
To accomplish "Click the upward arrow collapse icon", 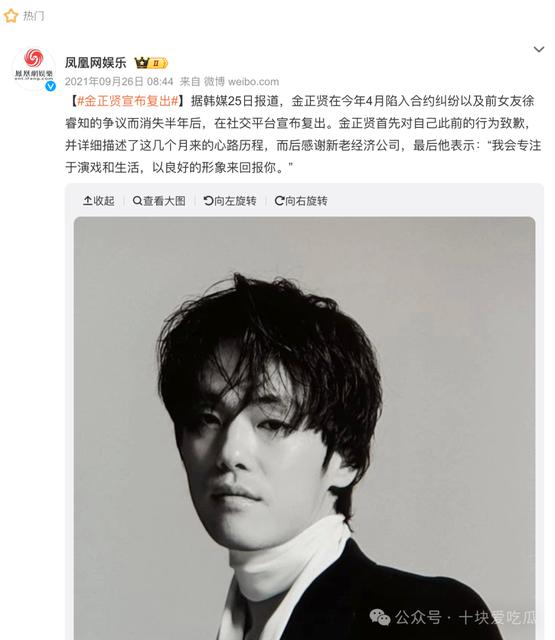I will 88,200.
